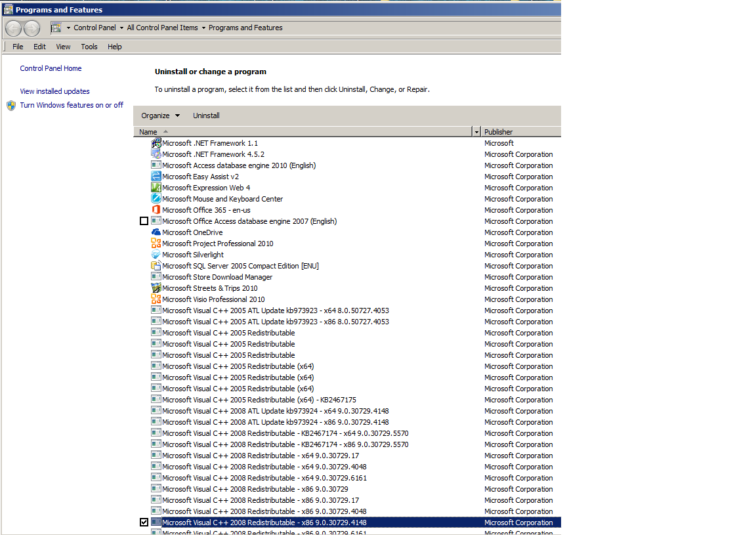This screenshot has width=756, height=535.
Task: Click the Microsoft Expression Web 4 icon
Action: 156,187
